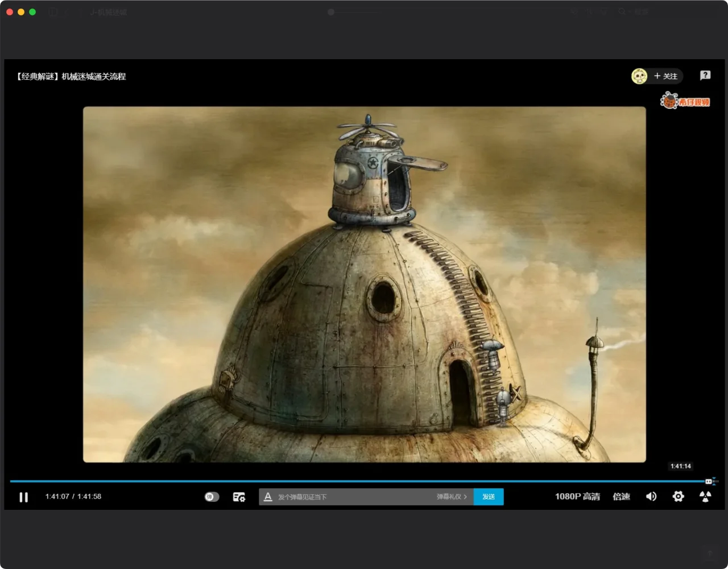Open player settings gear
Image resolution: width=728 pixels, height=569 pixels.
point(678,497)
